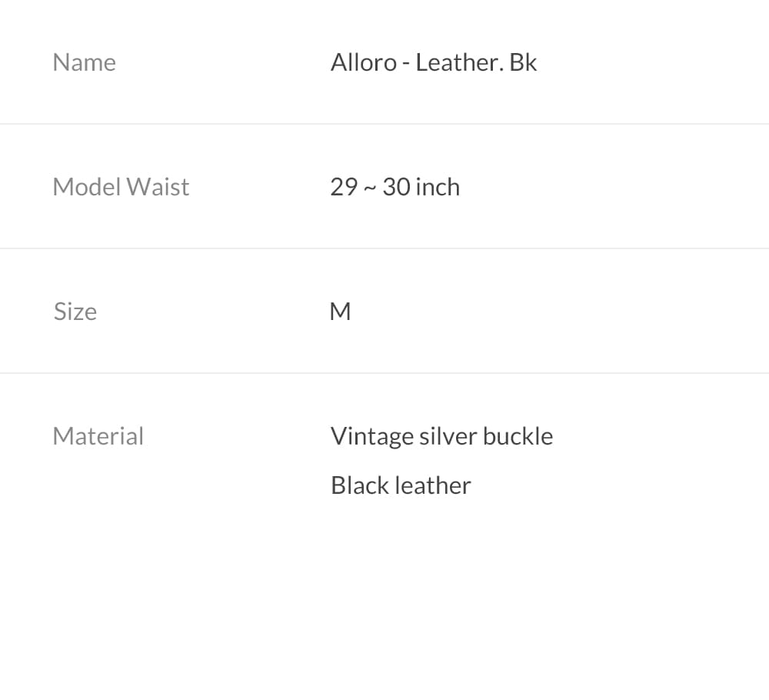The image size is (769, 700).
Task: Select the 29 ~ 30 inch waist value
Action: [x=394, y=187]
